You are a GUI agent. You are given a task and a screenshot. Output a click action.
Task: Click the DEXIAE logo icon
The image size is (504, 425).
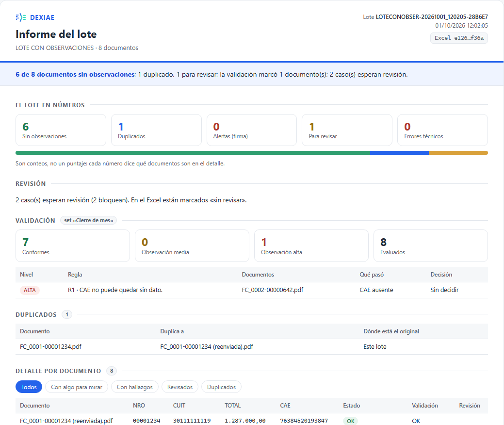(x=20, y=17)
